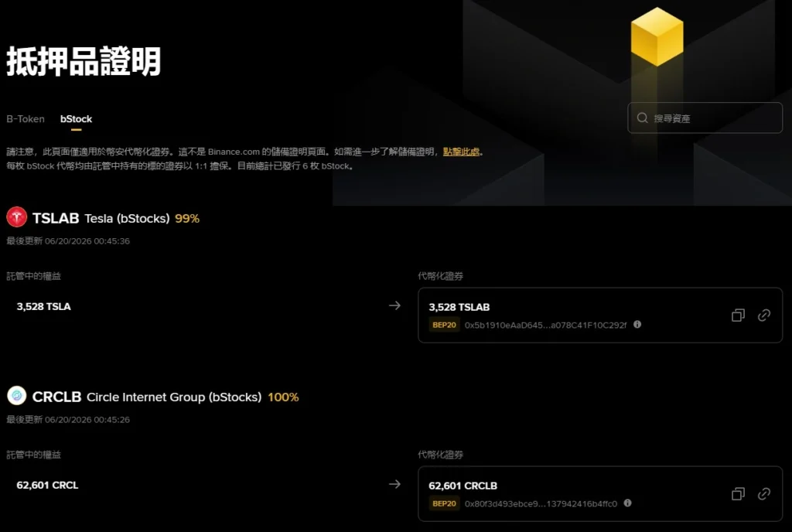Open the CRCLB contract explorer link icon
792x532 pixels.
764,493
